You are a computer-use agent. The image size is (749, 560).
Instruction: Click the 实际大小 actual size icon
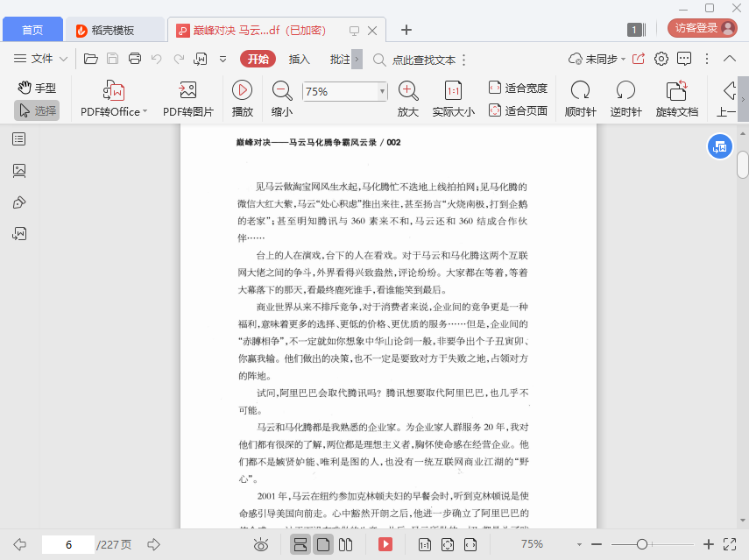[x=453, y=90]
